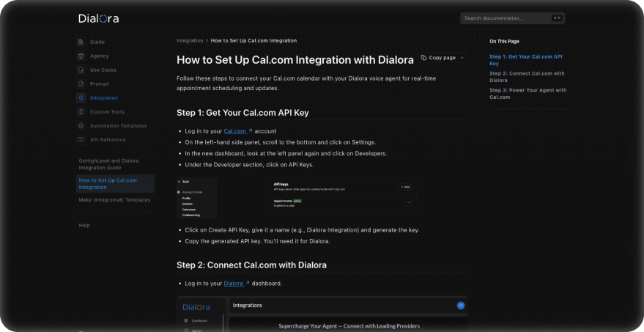Open GoHighLevel and Dialora Integration Guide
The height and width of the screenshot is (332, 644).
[x=108, y=163]
